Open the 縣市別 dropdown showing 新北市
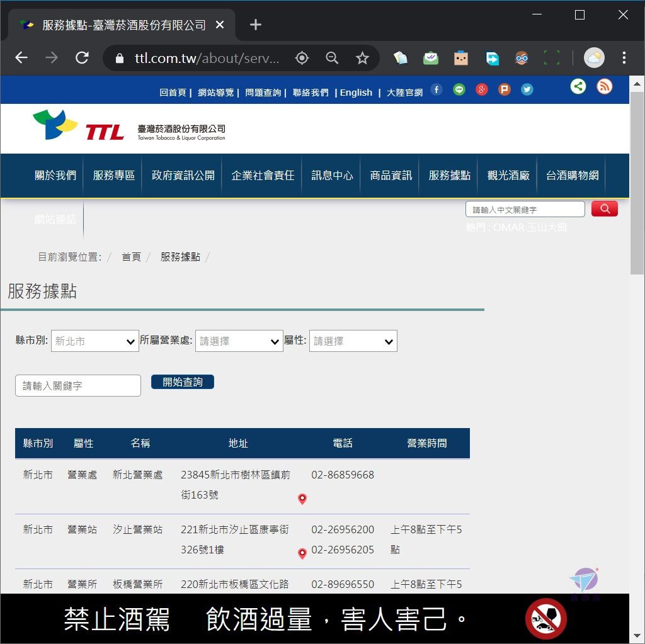Screen dimensions: 645x644 95,341
